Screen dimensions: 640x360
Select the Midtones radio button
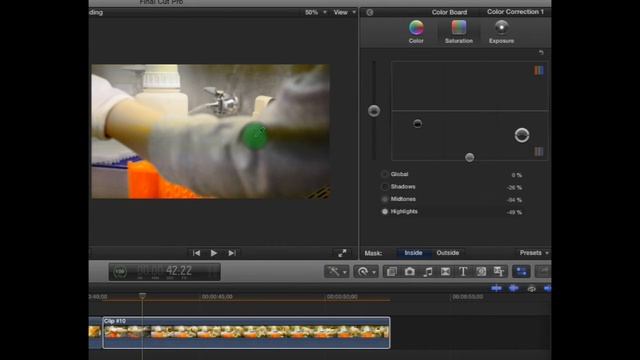pyautogui.click(x=384, y=199)
